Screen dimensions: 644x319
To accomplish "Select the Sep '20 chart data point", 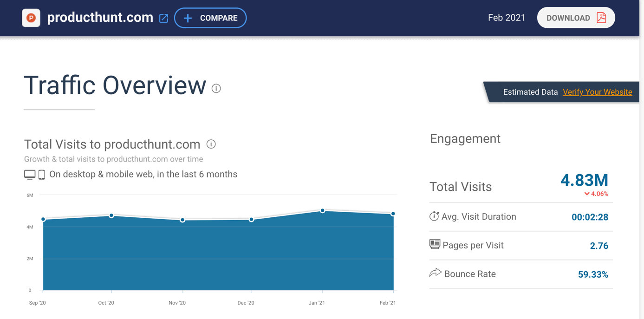I will click(43, 219).
